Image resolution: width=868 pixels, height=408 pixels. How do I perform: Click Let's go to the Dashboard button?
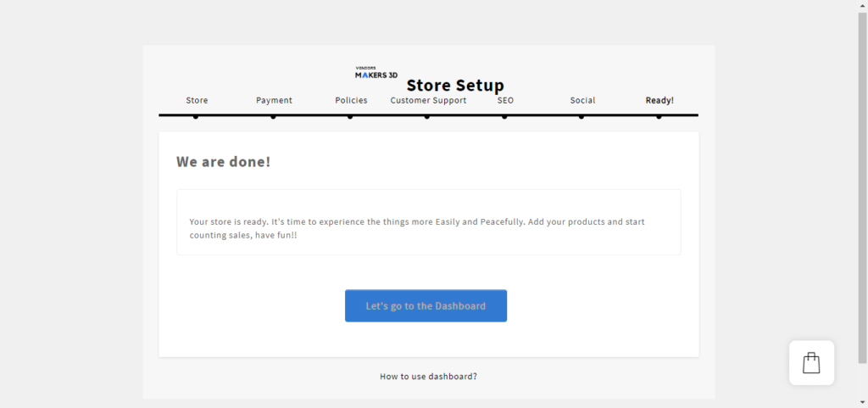[x=426, y=305]
